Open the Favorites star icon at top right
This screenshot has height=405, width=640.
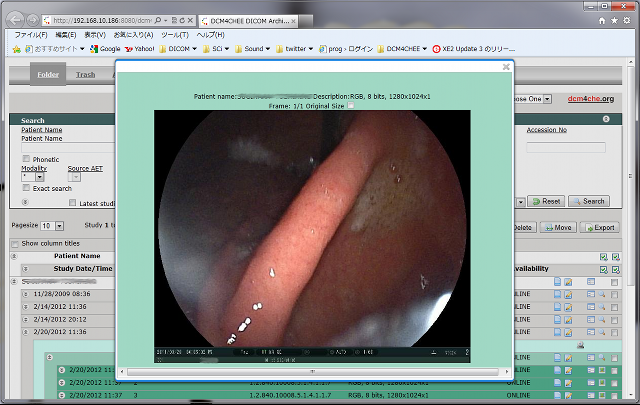click(614, 20)
